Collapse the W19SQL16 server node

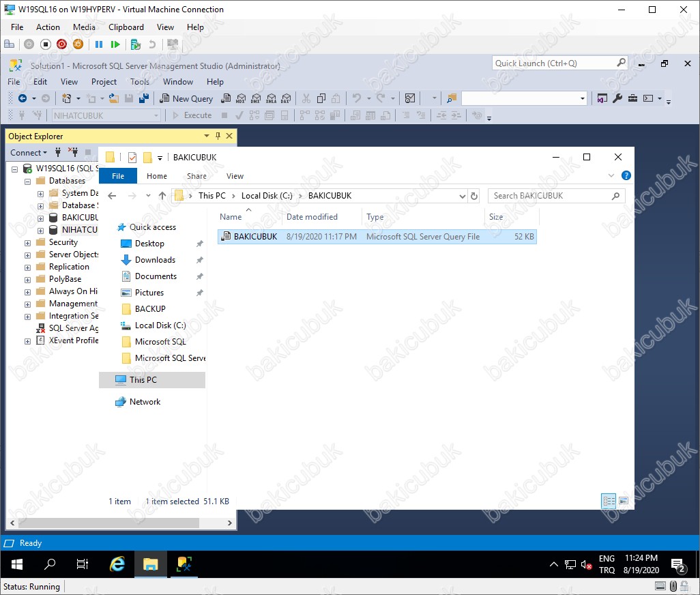(x=15, y=169)
